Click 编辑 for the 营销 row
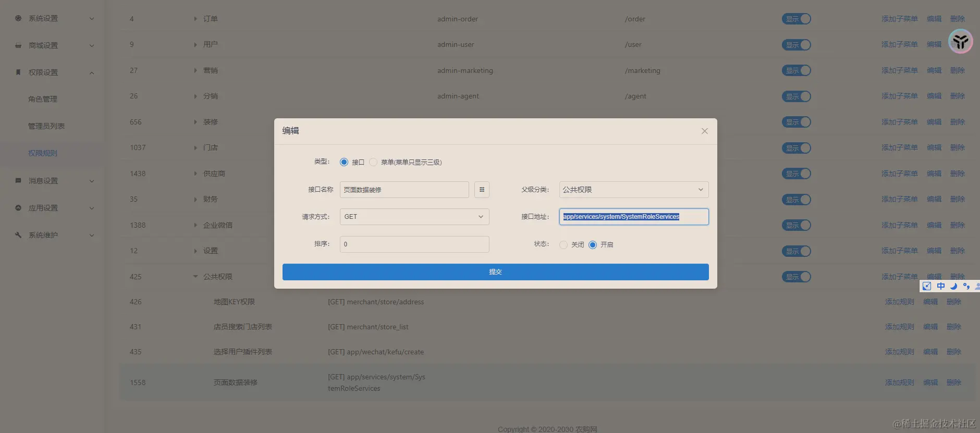The image size is (980, 433). (934, 70)
